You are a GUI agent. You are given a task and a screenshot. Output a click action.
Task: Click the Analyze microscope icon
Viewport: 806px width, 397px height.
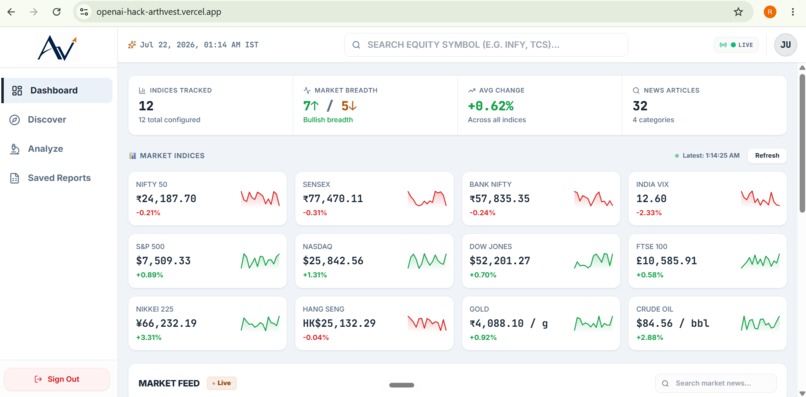click(x=15, y=149)
